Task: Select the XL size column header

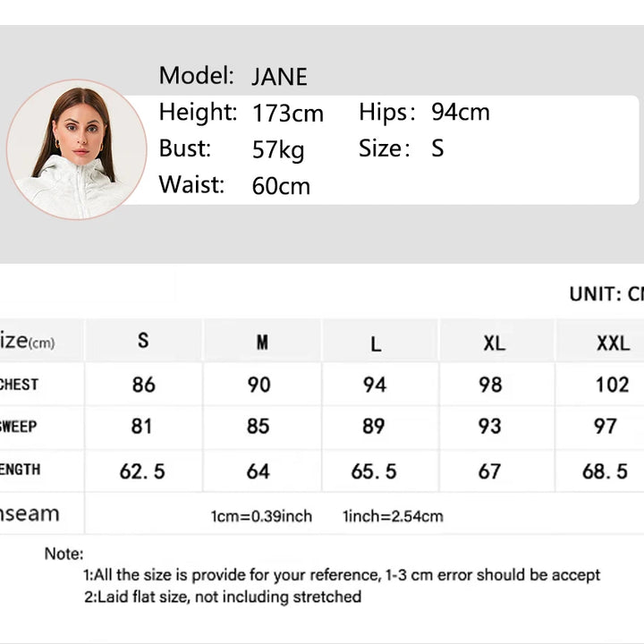Action: (x=494, y=343)
